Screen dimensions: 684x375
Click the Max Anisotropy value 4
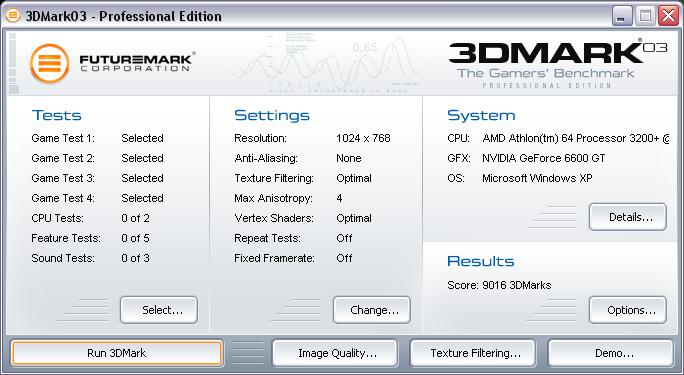click(339, 198)
